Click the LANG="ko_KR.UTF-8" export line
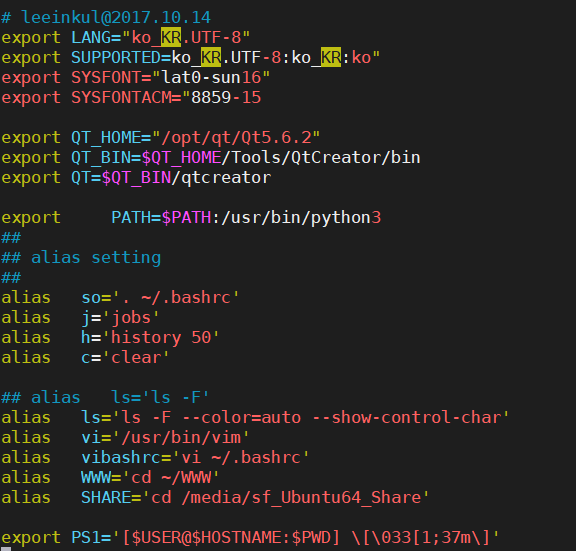The width and height of the screenshot is (576, 551). coord(126,37)
